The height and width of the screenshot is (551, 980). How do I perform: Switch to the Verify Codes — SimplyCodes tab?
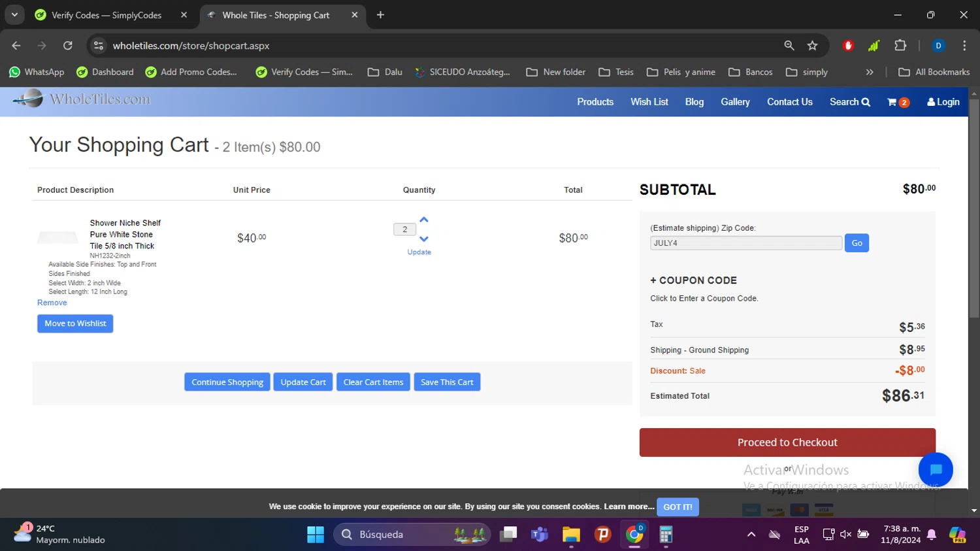pyautogui.click(x=106, y=15)
